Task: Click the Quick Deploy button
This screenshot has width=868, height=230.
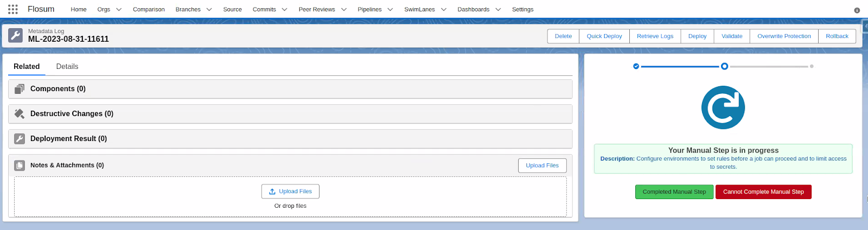Action: pos(604,36)
